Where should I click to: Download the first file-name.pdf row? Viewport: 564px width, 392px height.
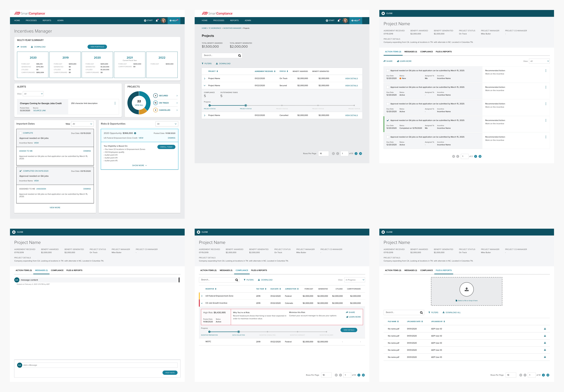coord(545,329)
